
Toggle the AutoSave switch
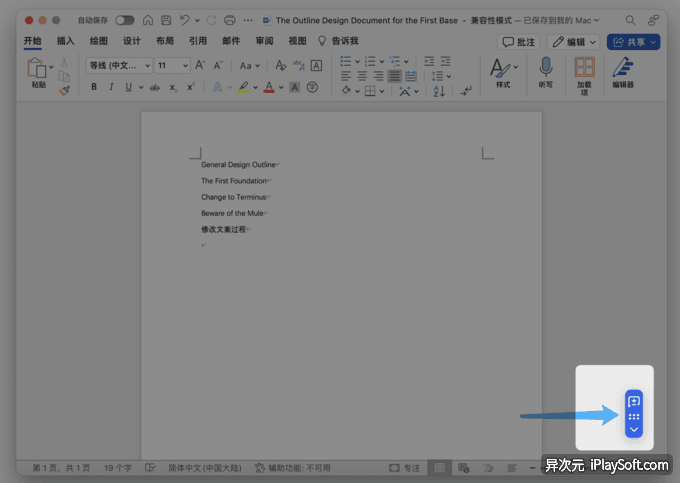coord(124,20)
